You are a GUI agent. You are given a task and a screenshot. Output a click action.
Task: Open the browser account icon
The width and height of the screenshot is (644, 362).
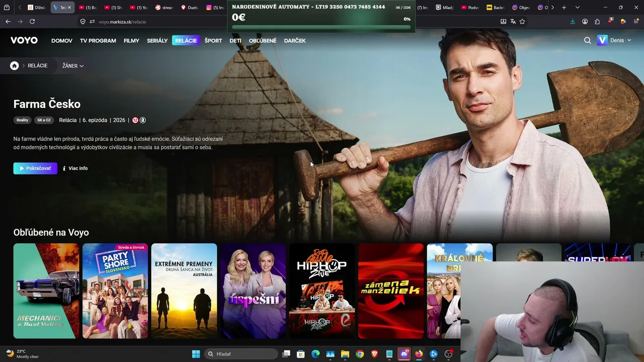point(585,22)
